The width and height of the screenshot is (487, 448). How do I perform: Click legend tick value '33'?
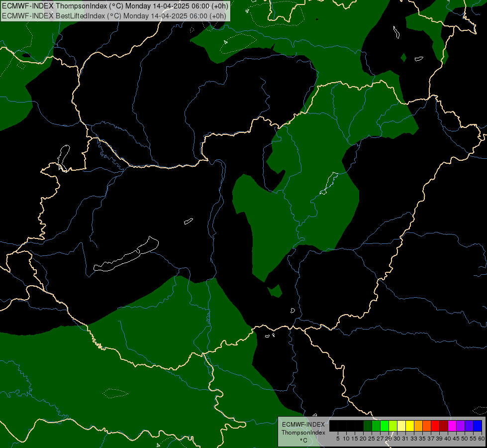point(414,439)
